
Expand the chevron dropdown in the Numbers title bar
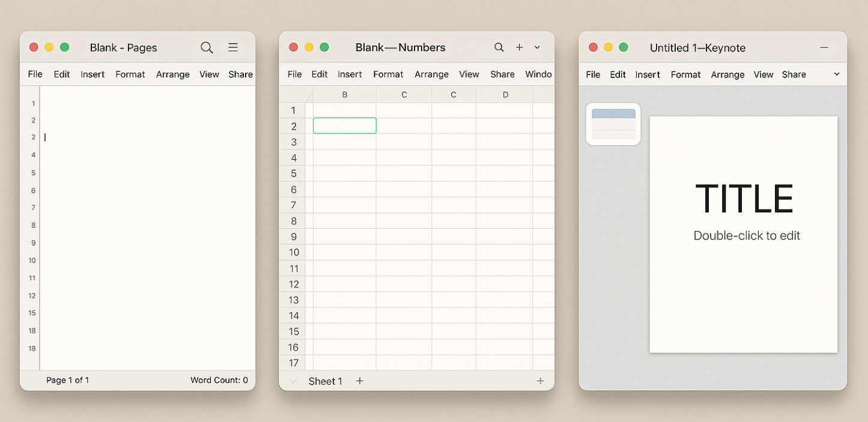coord(537,47)
